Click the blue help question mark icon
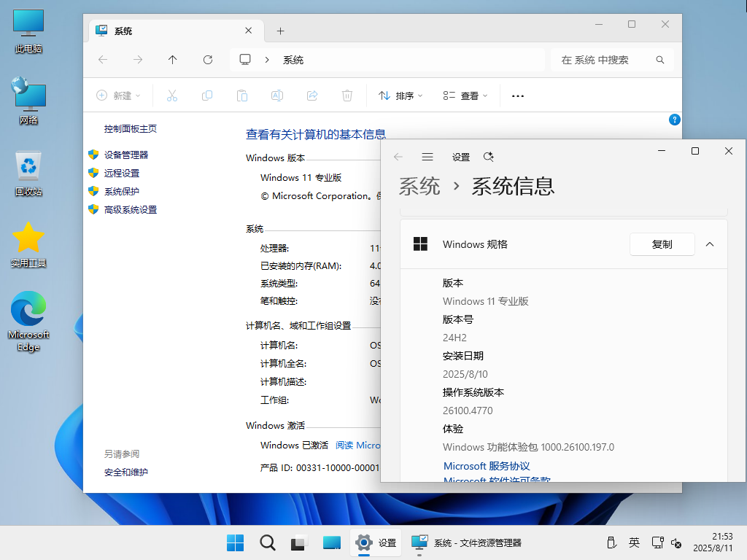The height and width of the screenshot is (560, 747). click(674, 120)
